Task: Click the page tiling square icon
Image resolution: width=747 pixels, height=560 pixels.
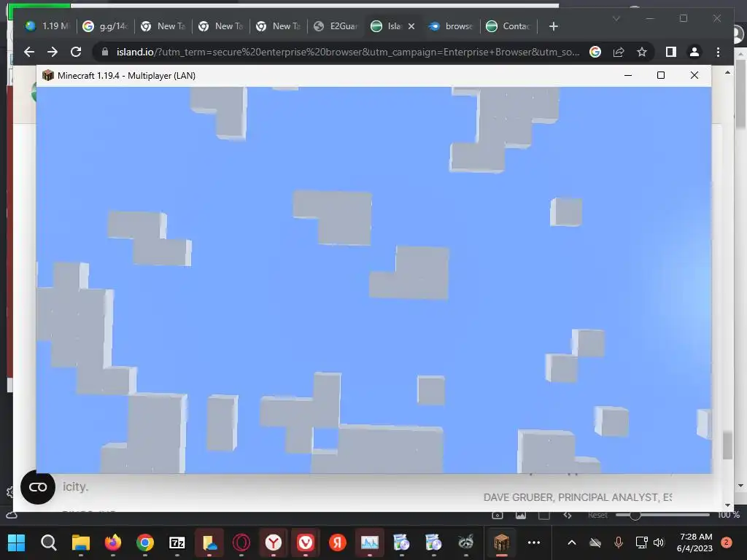Action: click(544, 515)
